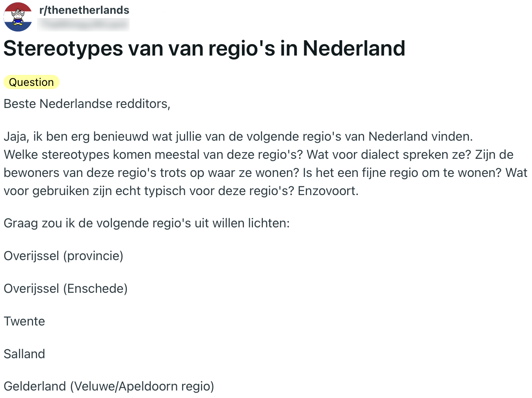Click the blurred username below subreddit name
532x398 pixels.
(84, 24)
